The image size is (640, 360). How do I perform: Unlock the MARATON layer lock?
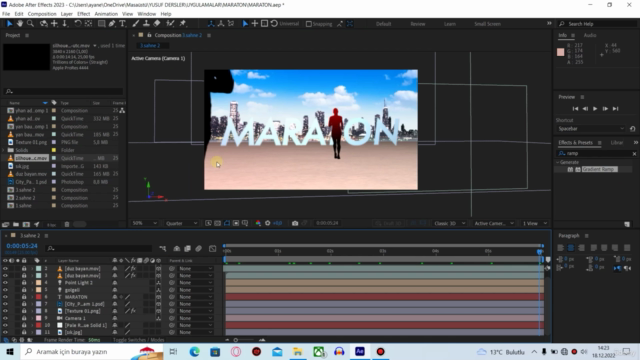[24, 297]
